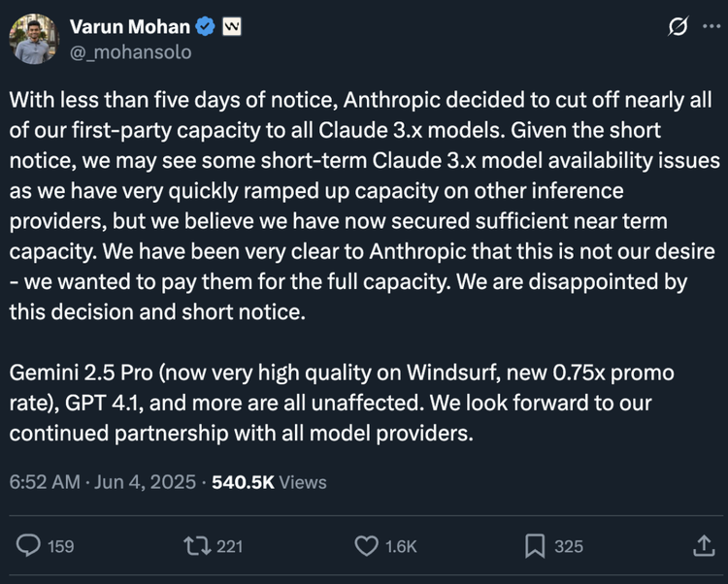Open the repost arrows menu
This screenshot has width=728, height=584.
point(197,546)
